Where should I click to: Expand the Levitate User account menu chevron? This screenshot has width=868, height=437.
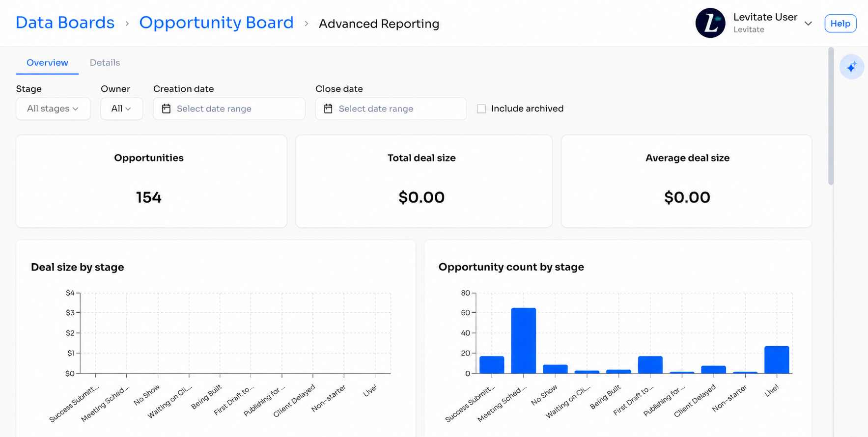coord(808,24)
